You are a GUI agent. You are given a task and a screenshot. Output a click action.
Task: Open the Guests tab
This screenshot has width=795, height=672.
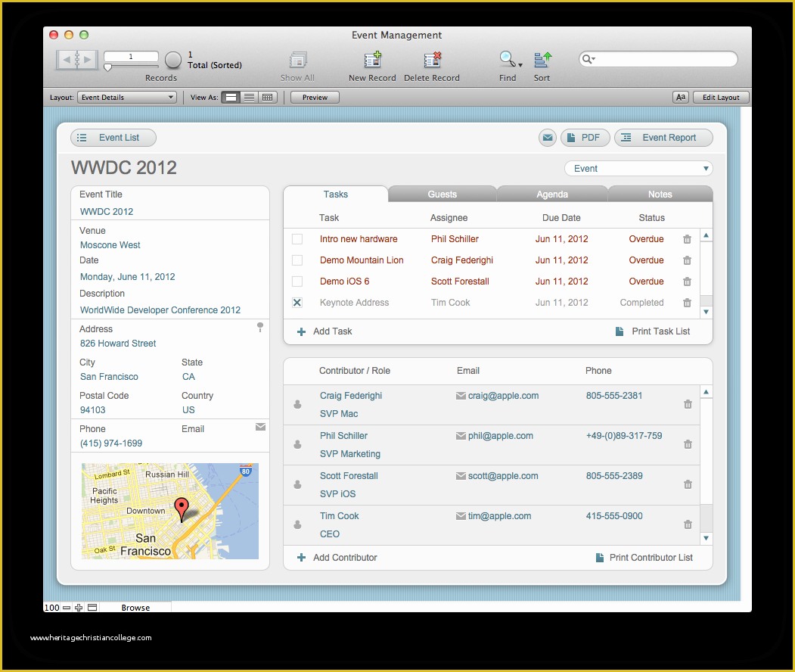(x=442, y=194)
